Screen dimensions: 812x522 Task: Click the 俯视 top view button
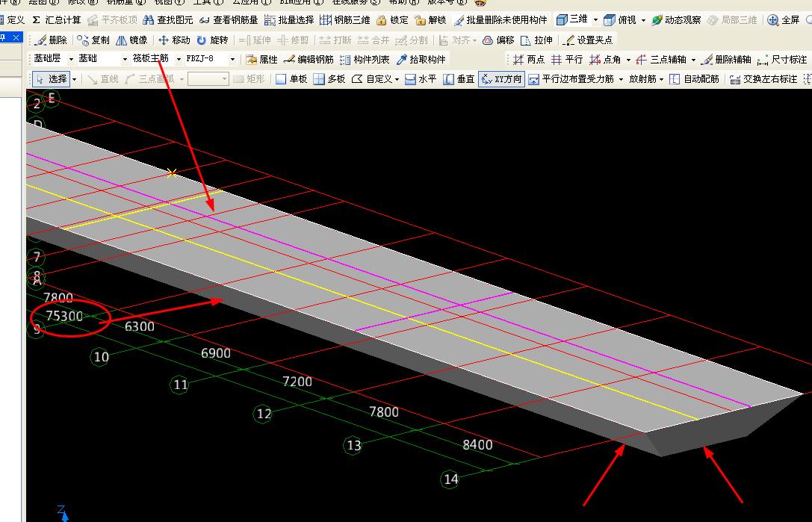click(620, 20)
